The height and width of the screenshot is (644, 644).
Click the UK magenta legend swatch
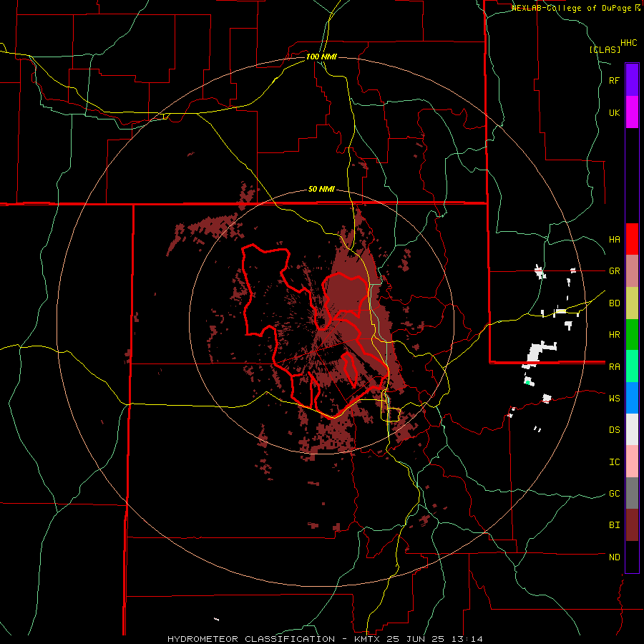click(632, 112)
